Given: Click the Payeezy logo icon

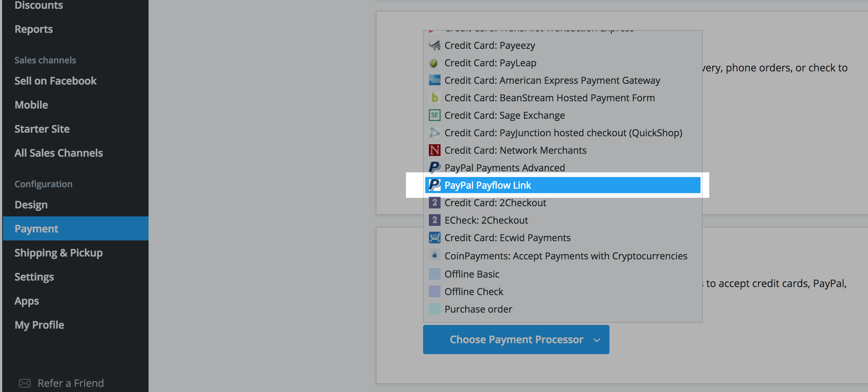Looking at the screenshot, I should (x=434, y=46).
